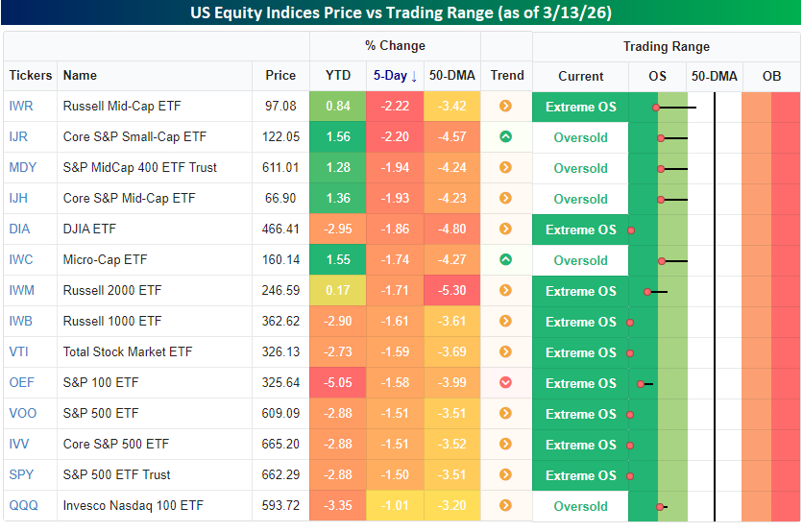
Task: Click the SPY sideways trend icon
Action: [505, 475]
